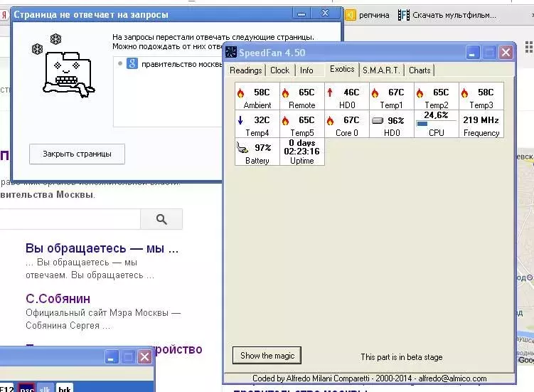Open the Info tab in SpeedFan
Viewport: 534px width, 392px height.
(x=306, y=70)
